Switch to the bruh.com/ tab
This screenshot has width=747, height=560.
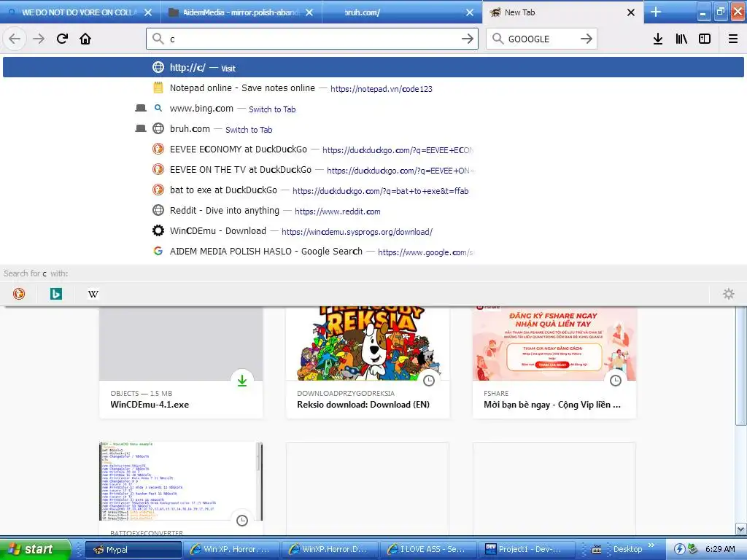[x=402, y=12]
